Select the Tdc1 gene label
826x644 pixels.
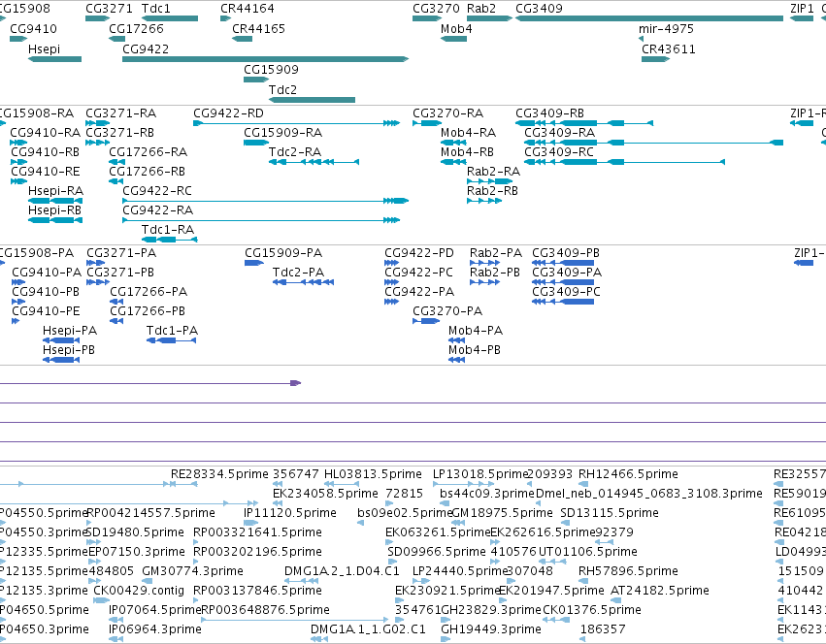click(x=156, y=9)
